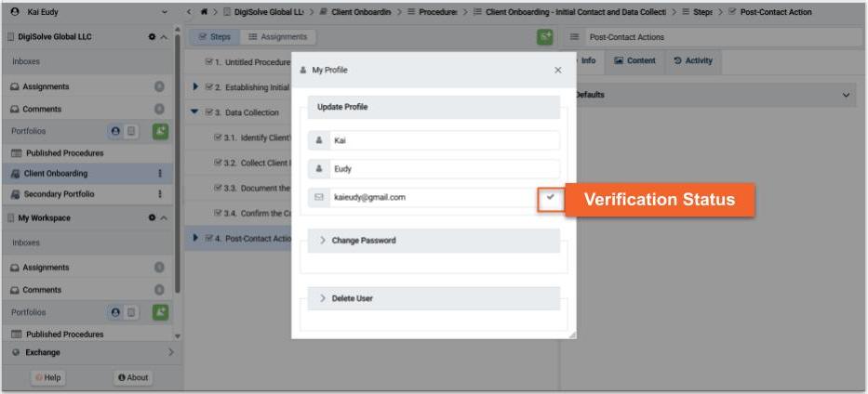Toggle organization portfolios view in DigiSolve
This screenshot has height=394, width=868.
132,131
